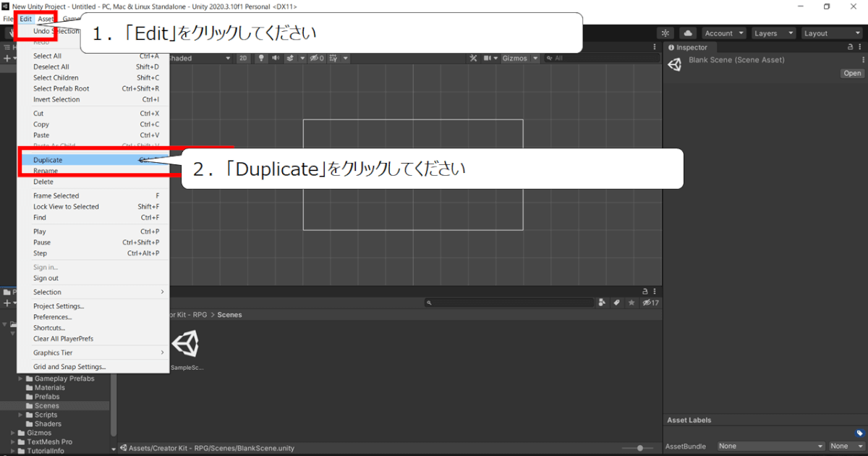Open the Project panel three-dot menu
Viewport: 868px width, 456px height.
click(654, 291)
